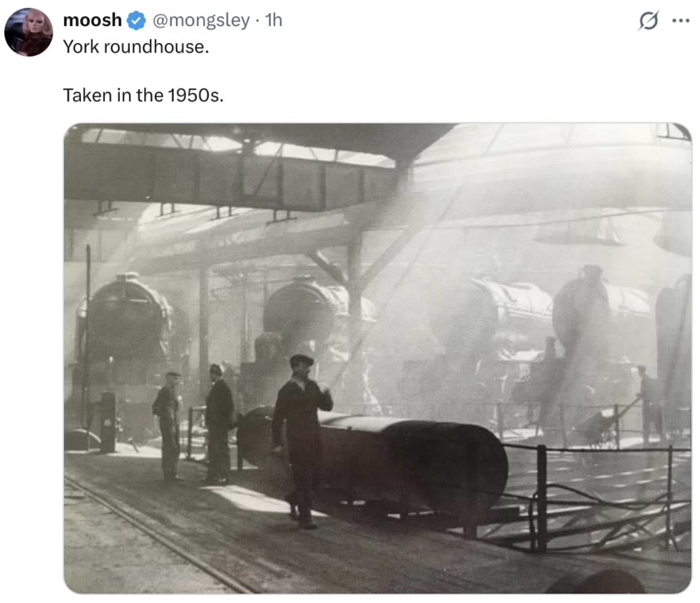
Task: Click the fence post beside the turntable
Action: [541, 497]
